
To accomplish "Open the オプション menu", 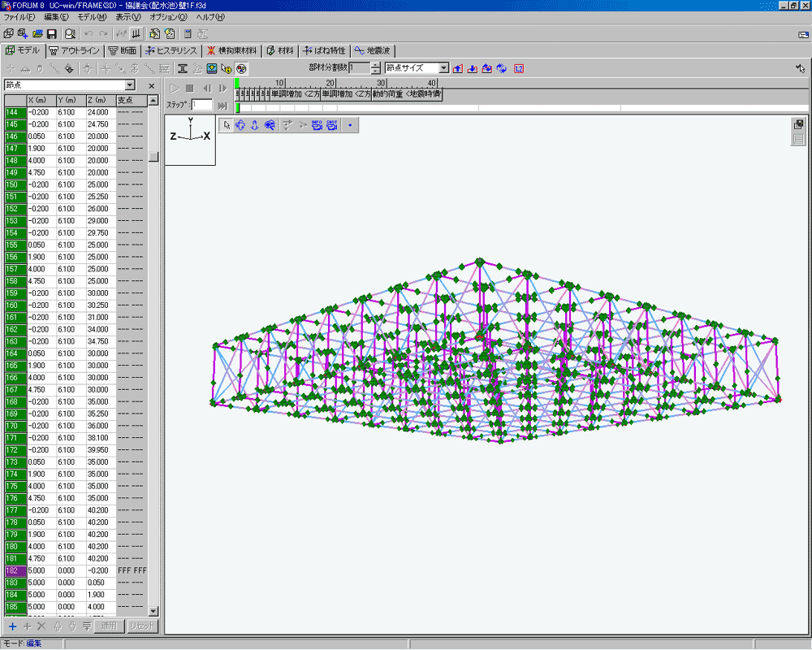I will (x=167, y=17).
